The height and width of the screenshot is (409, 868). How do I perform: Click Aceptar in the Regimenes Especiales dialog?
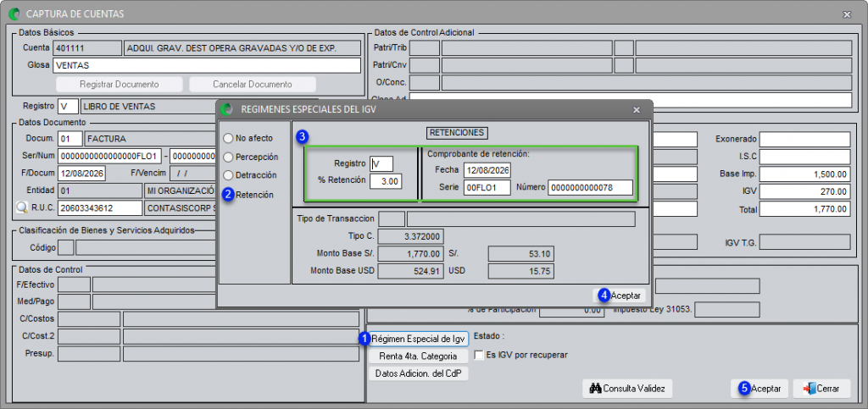620,296
